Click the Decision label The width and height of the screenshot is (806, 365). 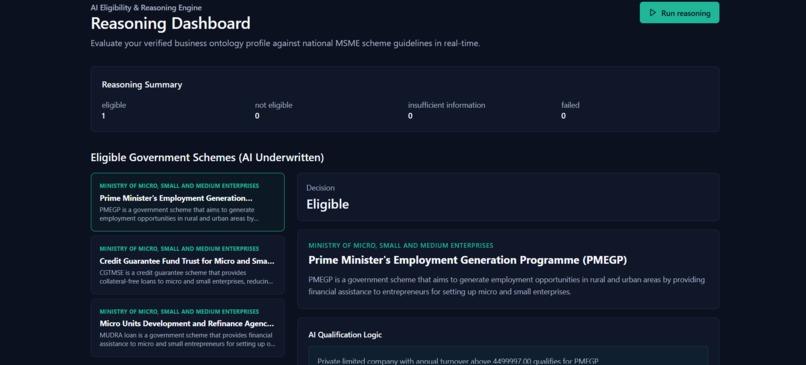point(320,188)
